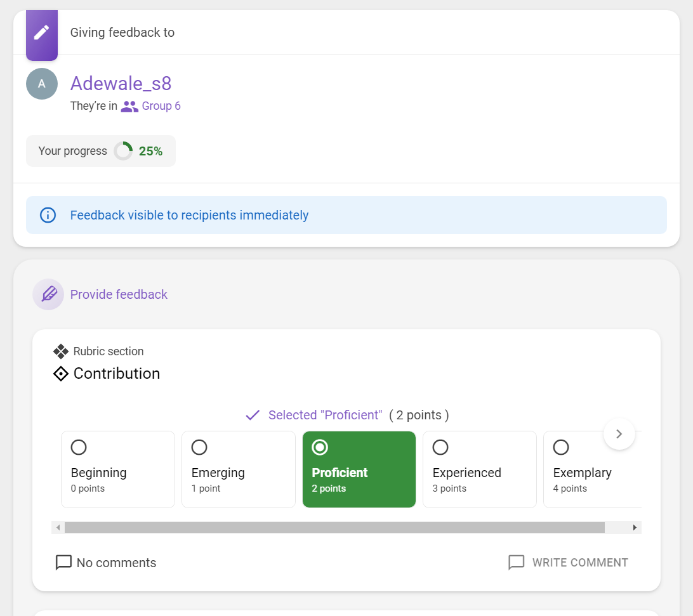This screenshot has width=693, height=616.
Task: Click the Provide feedback heading link
Action: click(x=119, y=295)
